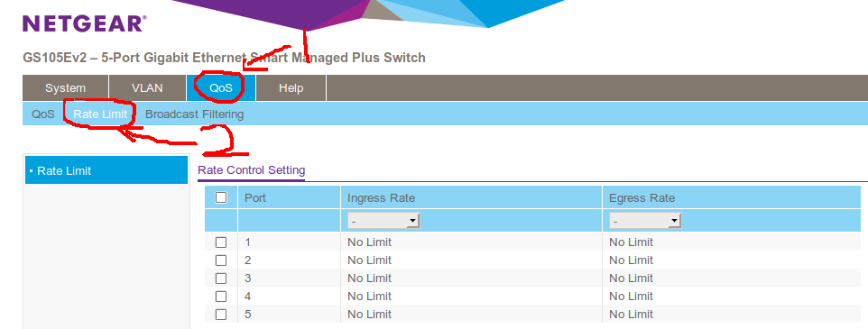Click the Rate Control Setting heading tab
The height and width of the screenshot is (329, 868).
(x=252, y=169)
